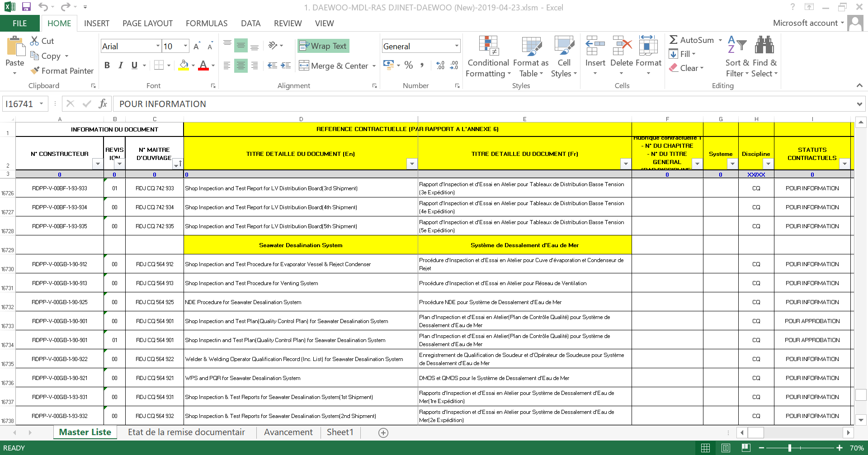The width and height of the screenshot is (868, 455).
Task: Toggle italic formatting
Action: pyautogui.click(x=121, y=65)
